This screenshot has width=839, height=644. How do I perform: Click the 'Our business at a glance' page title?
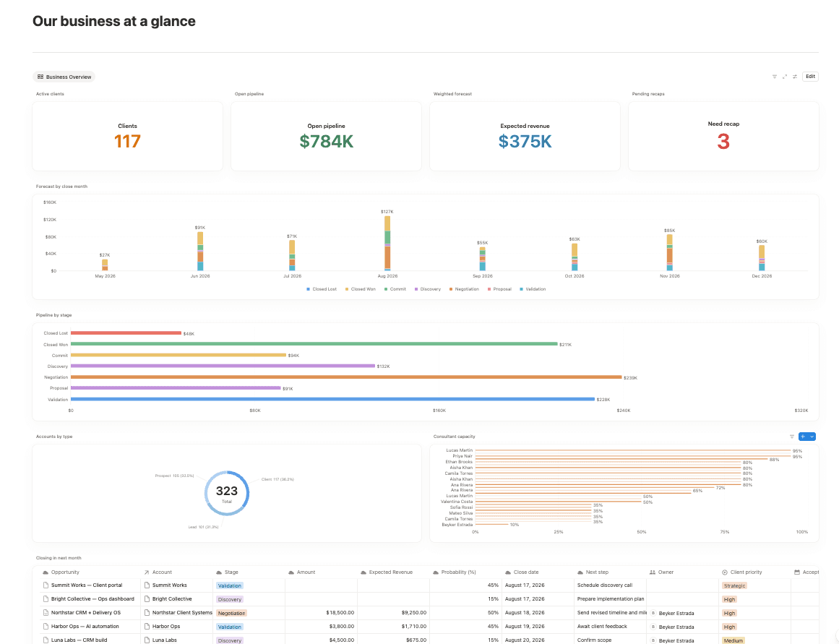pyautogui.click(x=114, y=21)
